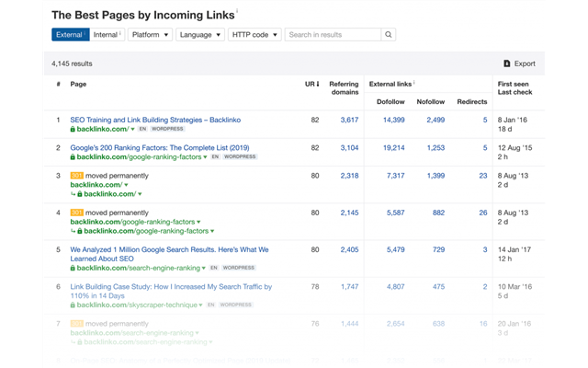Open the HTTP code dropdown
Screen dimensions: 588x368
(x=254, y=35)
